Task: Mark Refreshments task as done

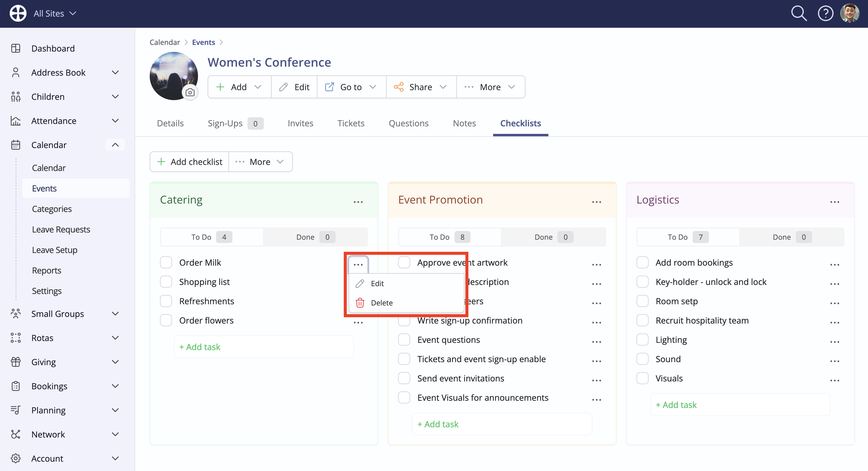Action: pyautogui.click(x=166, y=301)
